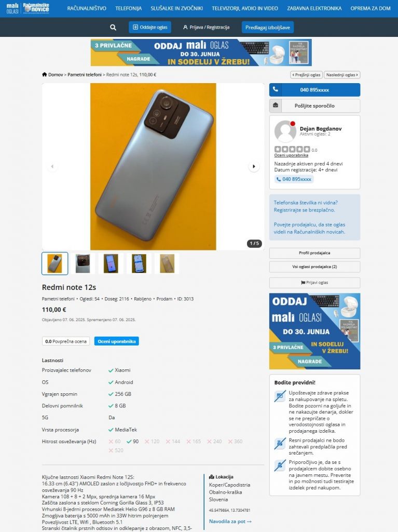Click the blue Oceni uporabnika button
Viewport: 398px width, 532px height.
pyautogui.click(x=117, y=341)
